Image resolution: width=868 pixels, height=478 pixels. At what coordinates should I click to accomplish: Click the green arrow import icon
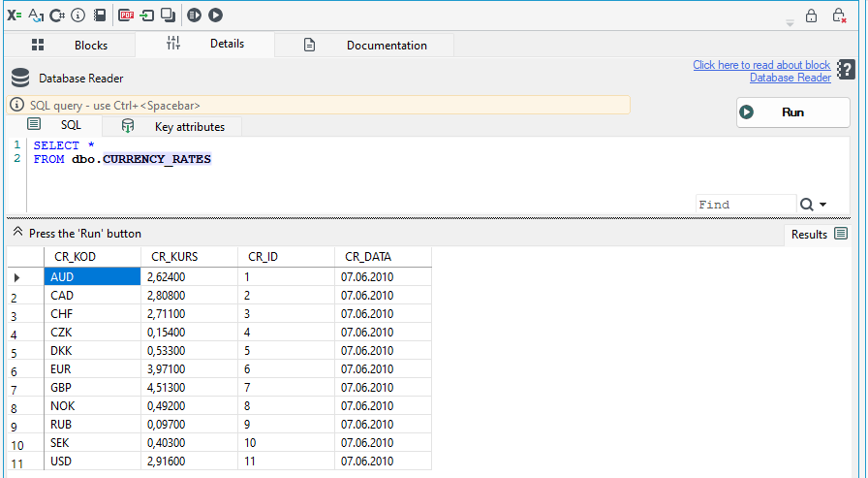pyautogui.click(x=146, y=16)
